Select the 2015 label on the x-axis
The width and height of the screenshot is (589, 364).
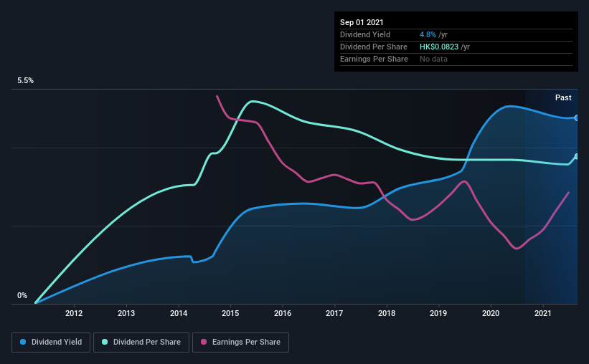coord(230,313)
